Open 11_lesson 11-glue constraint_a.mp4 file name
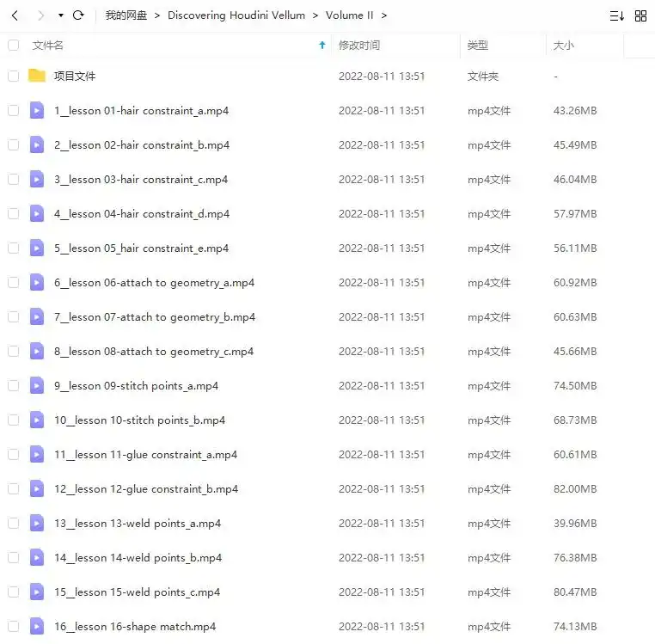Screen dimensions: 655x644 click(x=146, y=455)
